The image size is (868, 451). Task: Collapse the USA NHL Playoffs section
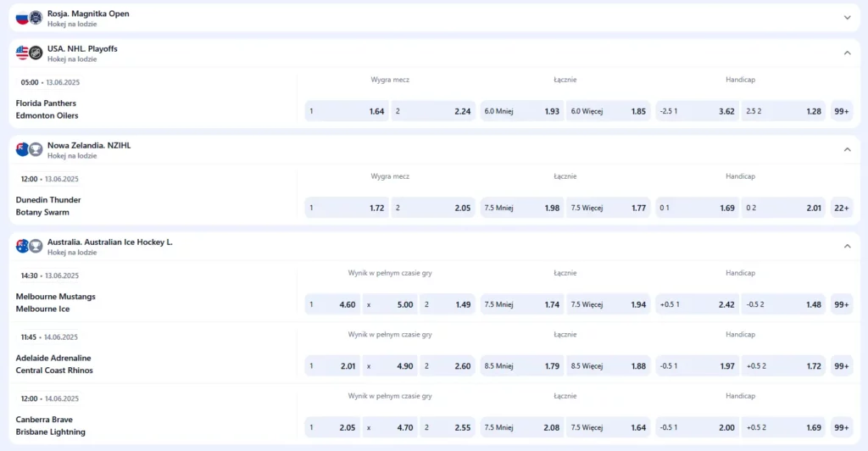click(847, 53)
